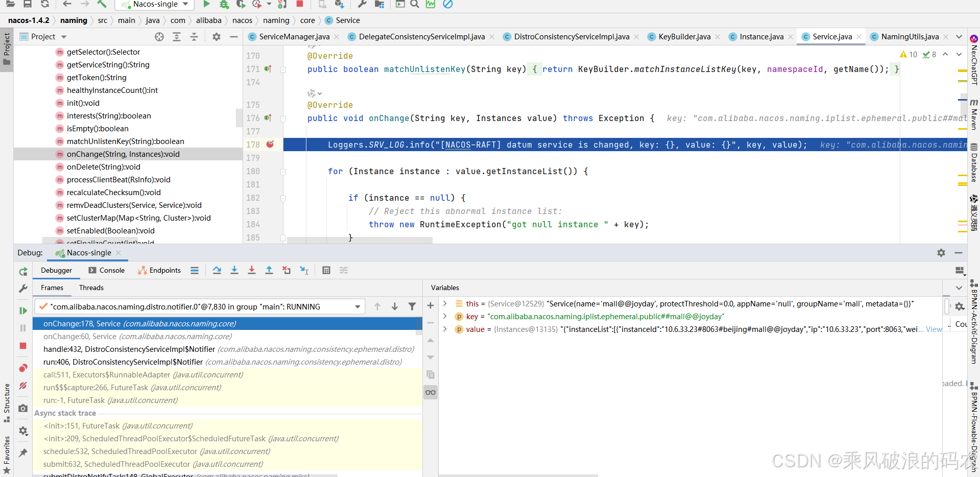
Task: Click the Evaluate Expression calculator icon
Action: 326,271
